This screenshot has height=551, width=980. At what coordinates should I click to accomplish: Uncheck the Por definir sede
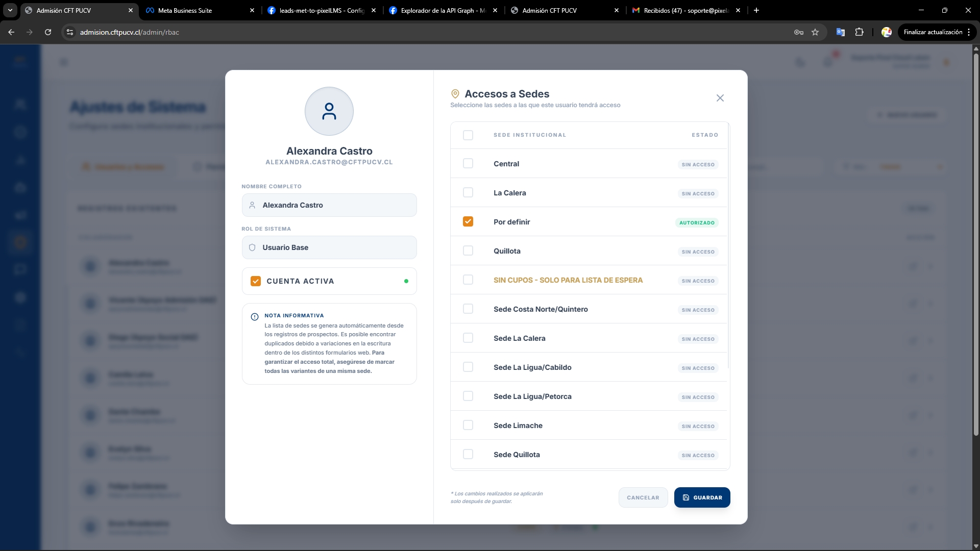[x=468, y=221]
